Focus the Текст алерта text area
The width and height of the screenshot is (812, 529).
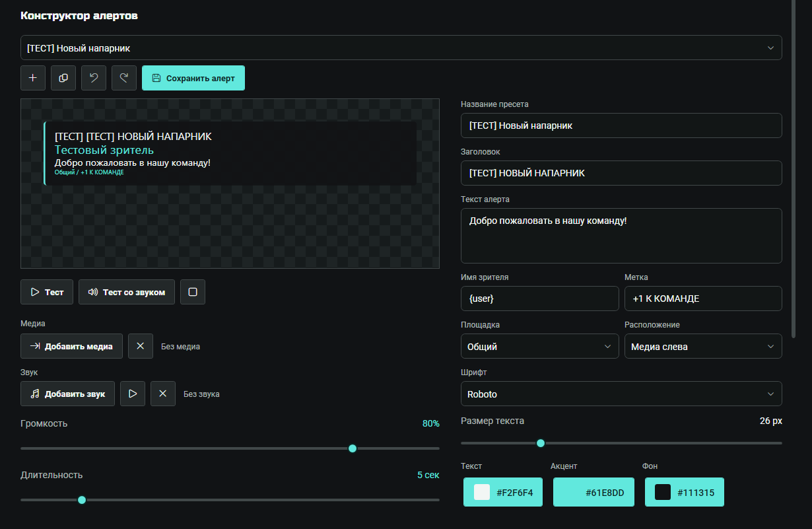(x=621, y=236)
